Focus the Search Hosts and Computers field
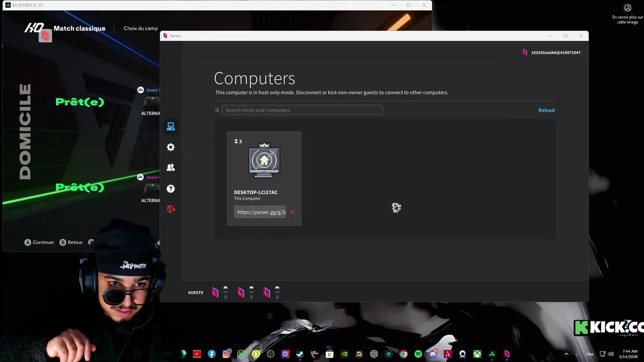The height and width of the screenshot is (362, 644). [302, 110]
